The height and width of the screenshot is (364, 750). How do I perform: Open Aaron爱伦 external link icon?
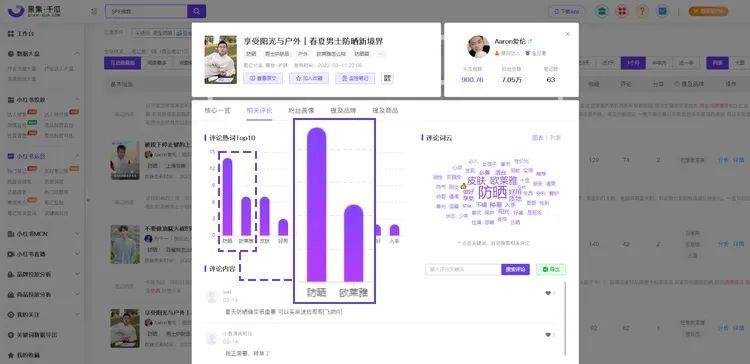point(529,42)
